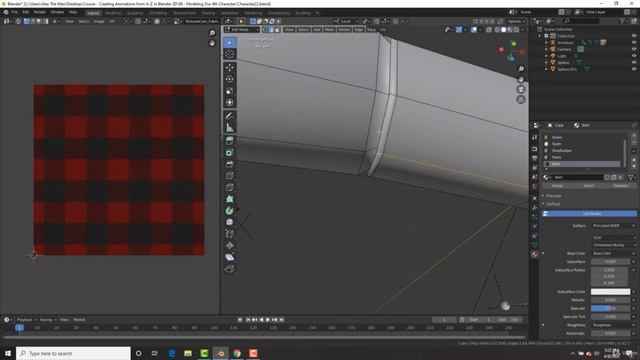Screen dimensions: 640x360
Task: Collapse the Collection tree in outliner
Action: (x=540, y=36)
